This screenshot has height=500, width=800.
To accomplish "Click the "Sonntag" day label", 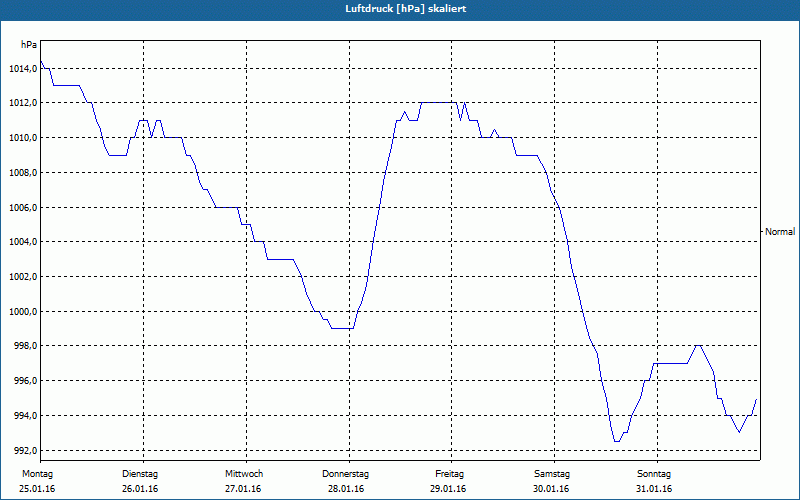I will pyautogui.click(x=654, y=474).
